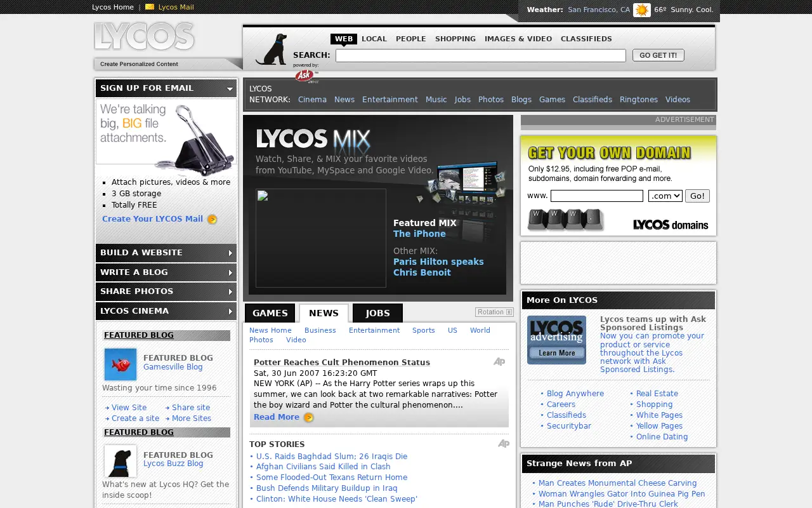Image resolution: width=812 pixels, height=508 pixels.
Task: Select the PEOPLE search tab
Action: (x=411, y=39)
